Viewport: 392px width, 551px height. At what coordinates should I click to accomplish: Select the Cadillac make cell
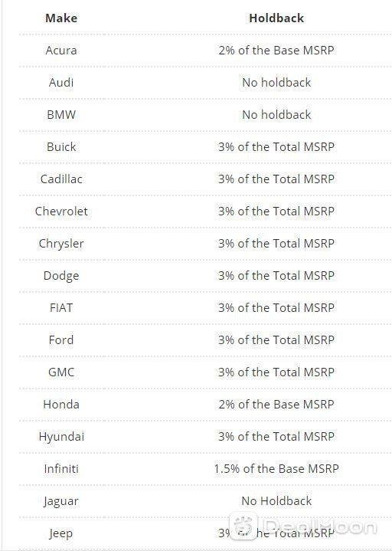[x=61, y=179]
